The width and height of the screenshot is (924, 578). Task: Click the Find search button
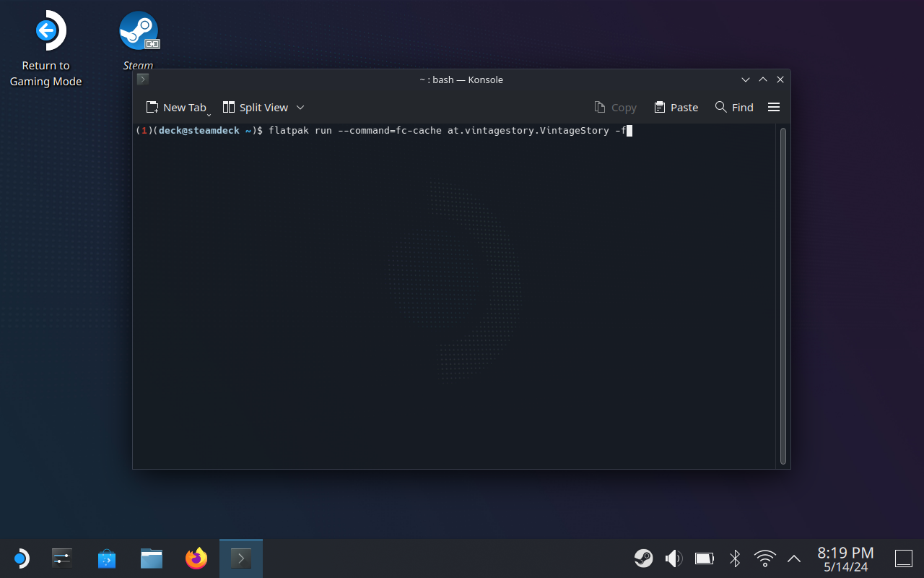(734, 107)
